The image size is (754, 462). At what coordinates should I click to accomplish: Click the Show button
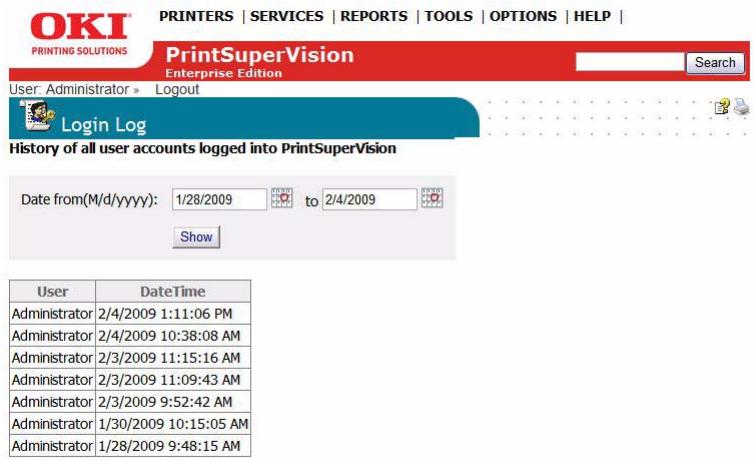point(196,237)
